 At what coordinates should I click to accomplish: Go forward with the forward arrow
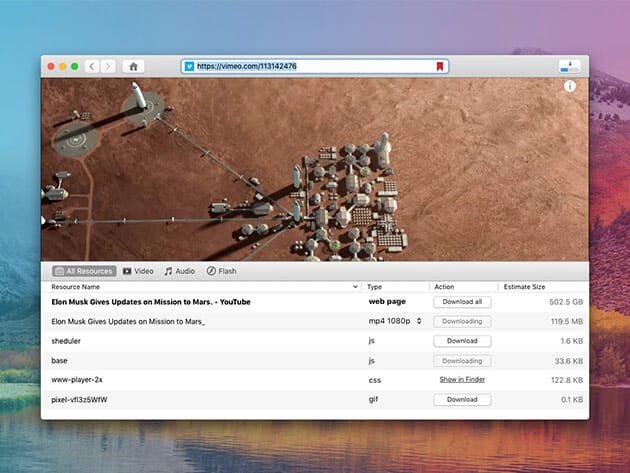[108, 66]
